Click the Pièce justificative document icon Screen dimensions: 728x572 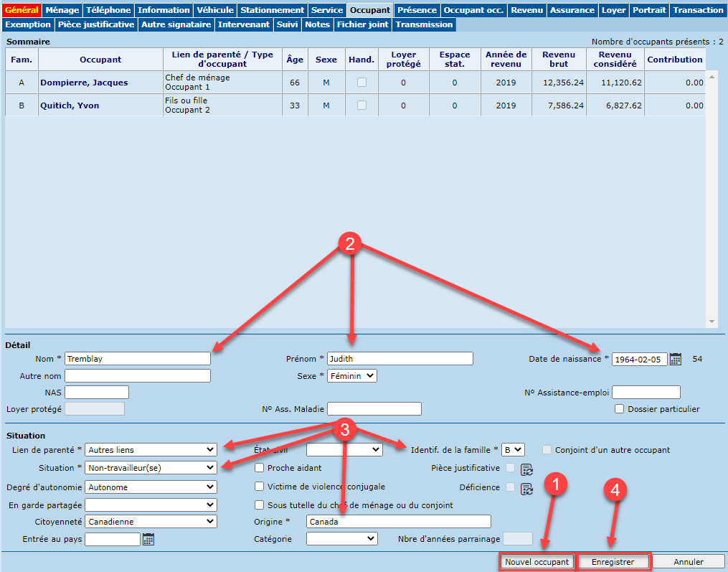[526, 469]
